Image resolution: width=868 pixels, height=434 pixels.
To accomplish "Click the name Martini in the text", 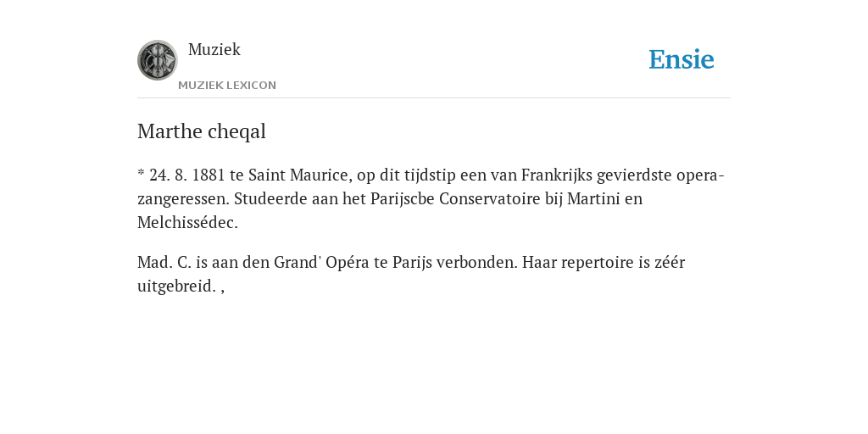I will click(x=593, y=198).
